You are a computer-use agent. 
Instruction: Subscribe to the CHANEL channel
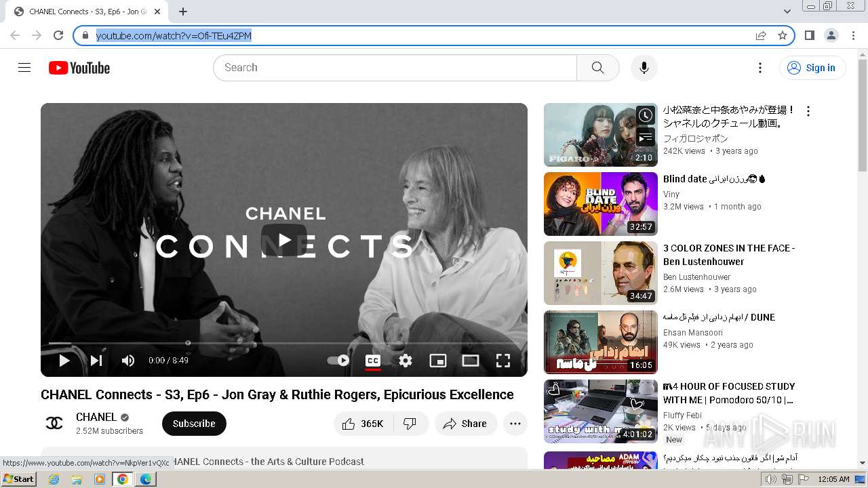(194, 424)
